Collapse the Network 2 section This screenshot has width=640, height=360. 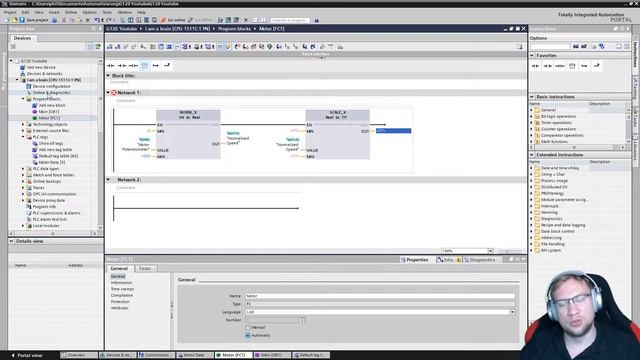[x=109, y=180]
